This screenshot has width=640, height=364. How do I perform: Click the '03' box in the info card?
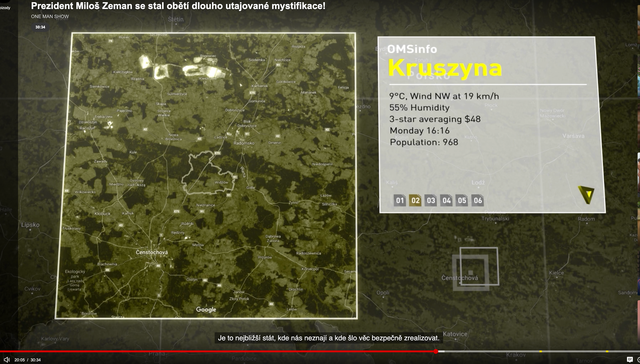tap(431, 200)
